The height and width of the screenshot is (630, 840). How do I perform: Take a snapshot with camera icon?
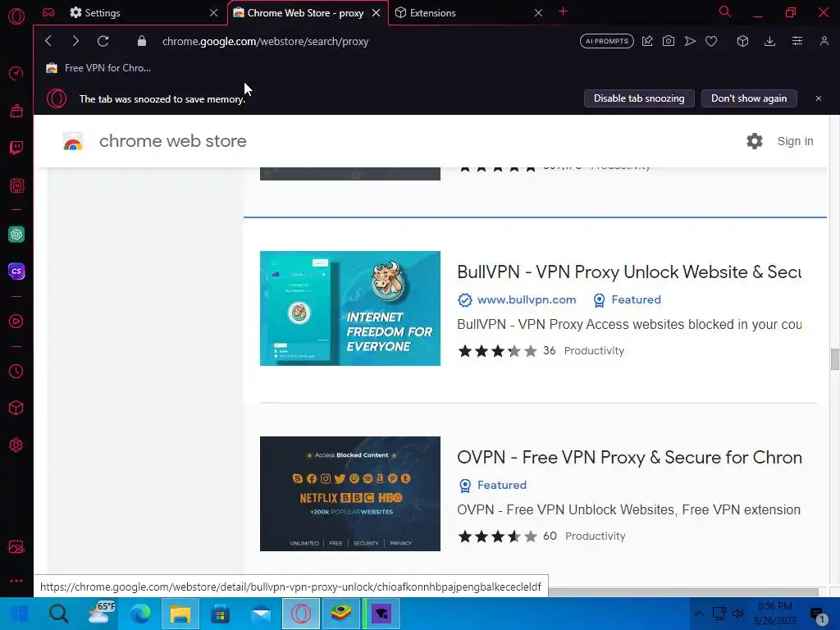click(x=668, y=41)
